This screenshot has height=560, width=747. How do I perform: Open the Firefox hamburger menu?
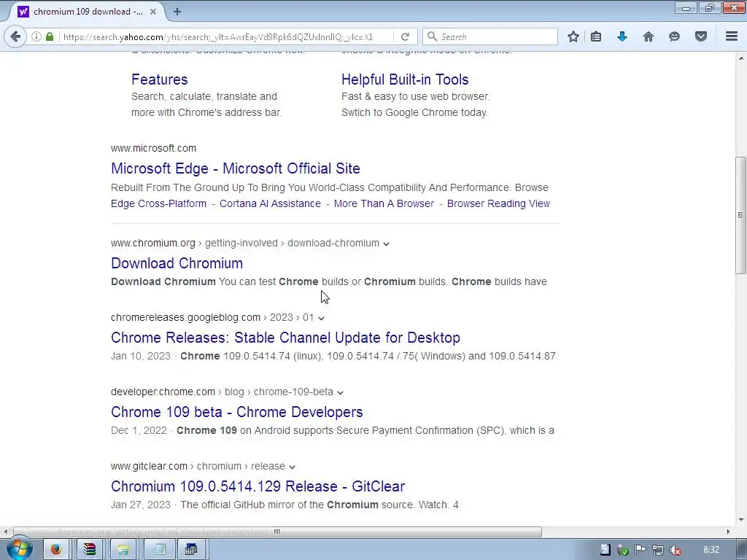coord(732,36)
